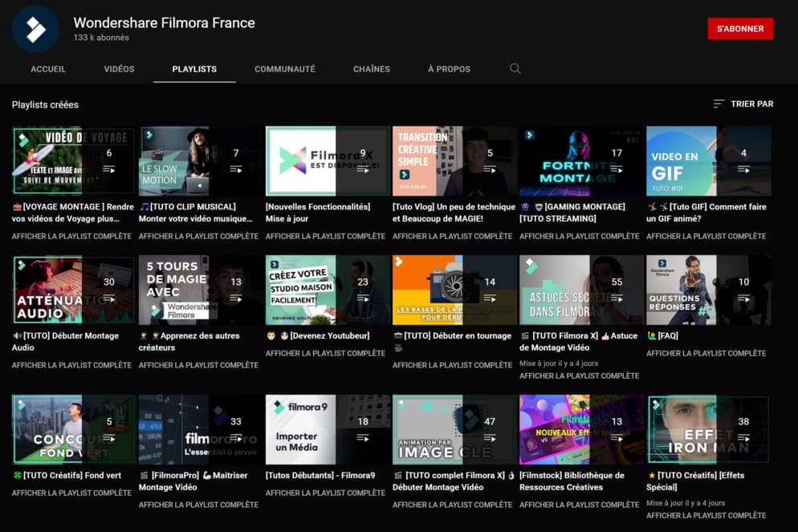Click the playlist icon on the LE SLOW MOTION thumbnail

tap(236, 169)
